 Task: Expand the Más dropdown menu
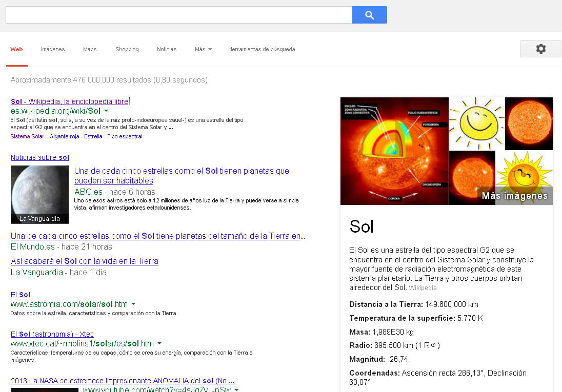point(203,49)
